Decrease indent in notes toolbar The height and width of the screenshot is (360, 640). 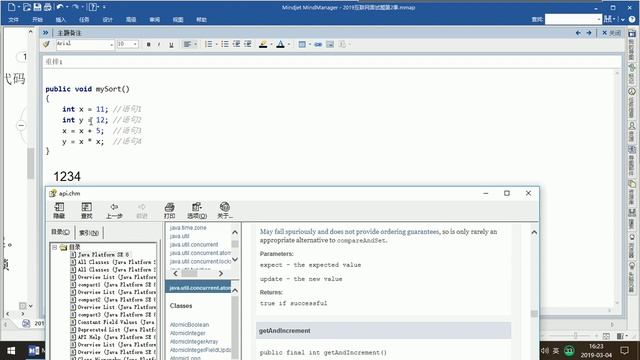click(236, 44)
